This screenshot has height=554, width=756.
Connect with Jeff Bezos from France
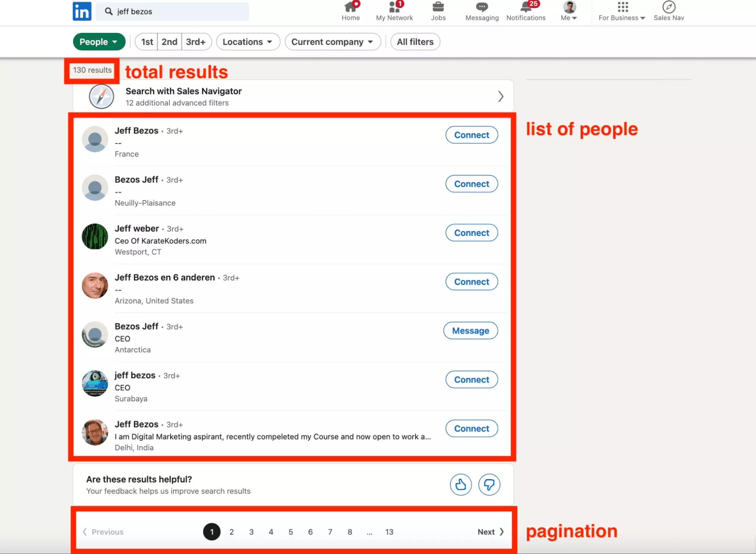click(471, 135)
